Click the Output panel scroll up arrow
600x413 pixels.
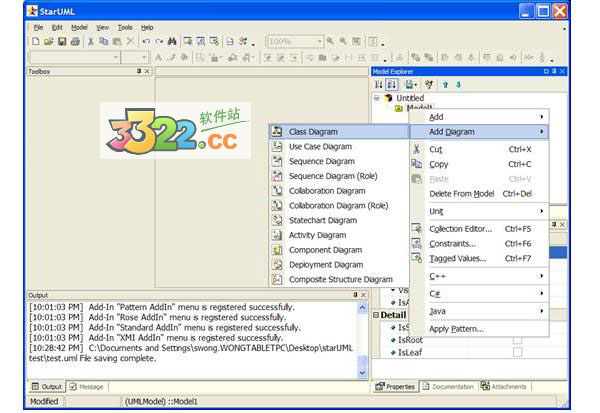tap(362, 307)
